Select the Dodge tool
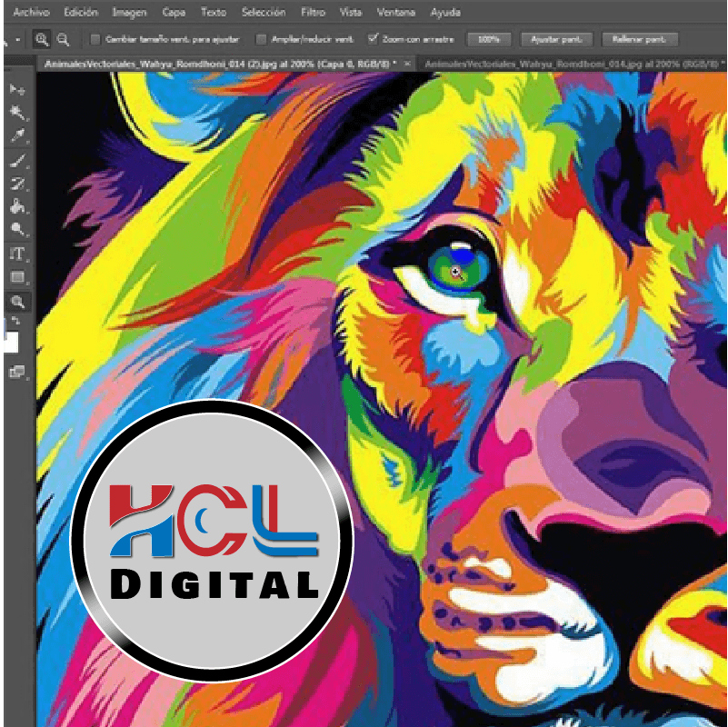Screen dimensions: 728x727 coord(17,229)
